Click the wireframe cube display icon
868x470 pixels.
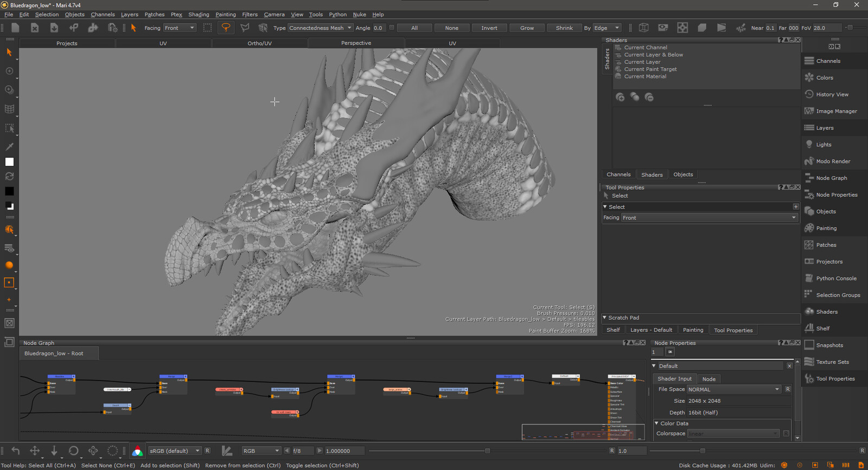644,28
